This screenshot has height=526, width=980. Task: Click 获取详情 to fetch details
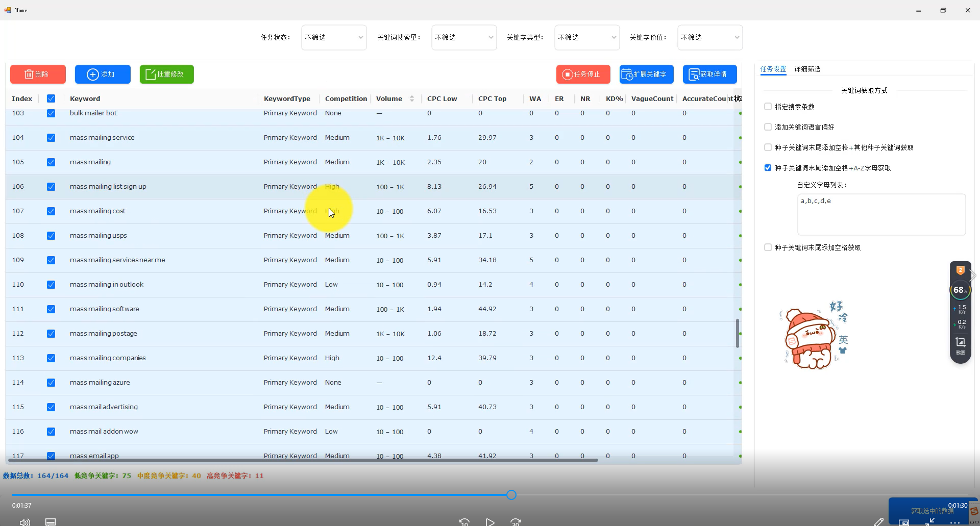(709, 74)
